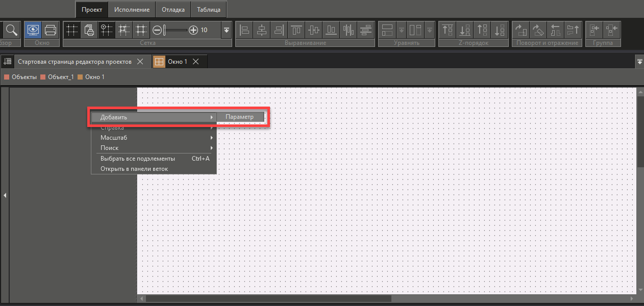Choose Выбрать все подэлементы in context menu
Viewport: 644px width, 306px height.
[138, 159]
